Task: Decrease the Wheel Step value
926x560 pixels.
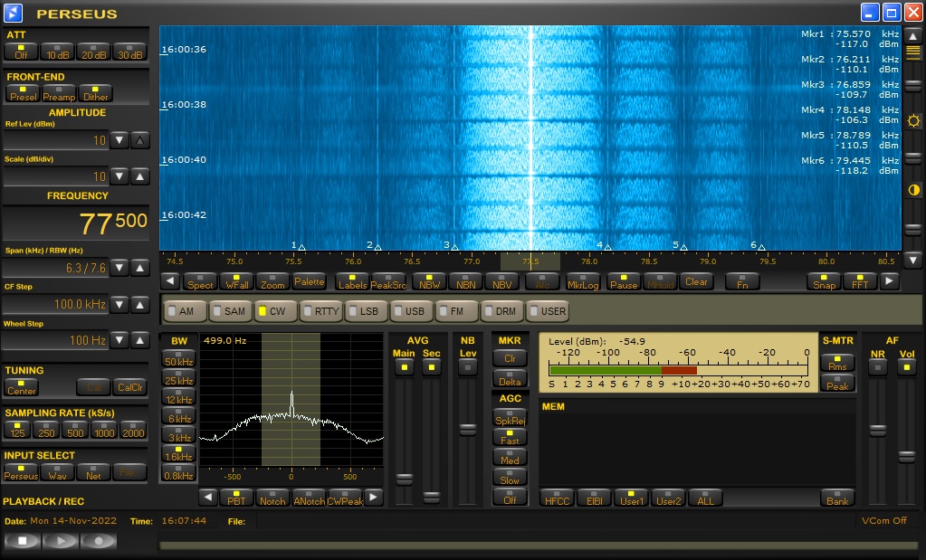Action: coord(119,340)
